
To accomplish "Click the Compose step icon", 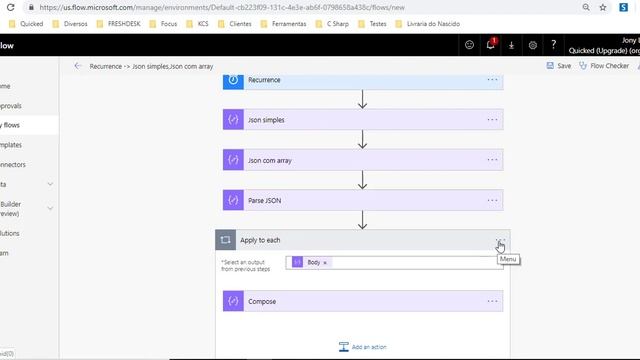I will coord(233,301).
